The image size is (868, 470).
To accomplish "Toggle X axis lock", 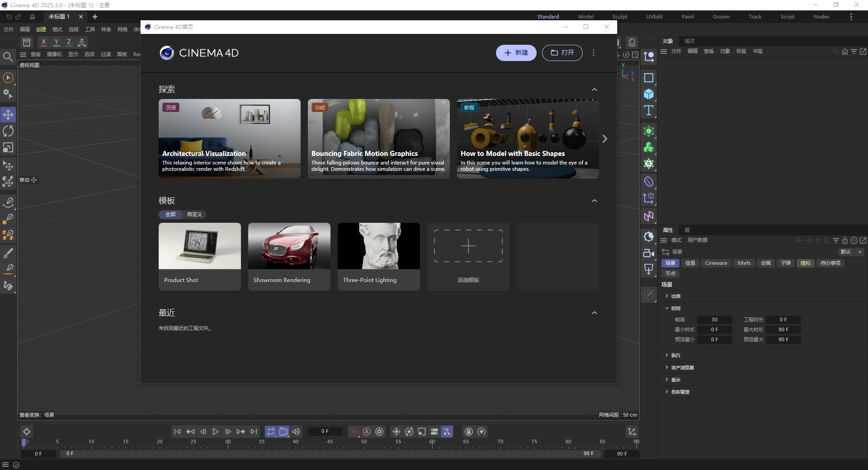I will (x=43, y=42).
